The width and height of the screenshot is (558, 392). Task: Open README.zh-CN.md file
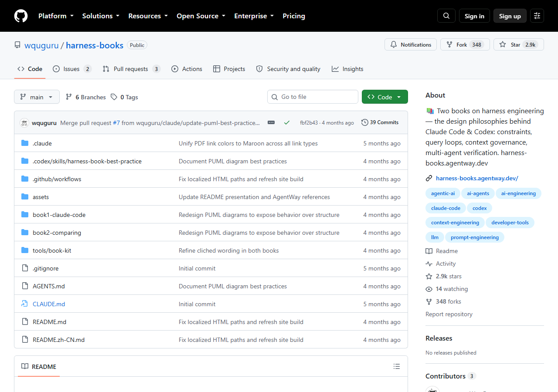(x=59, y=340)
